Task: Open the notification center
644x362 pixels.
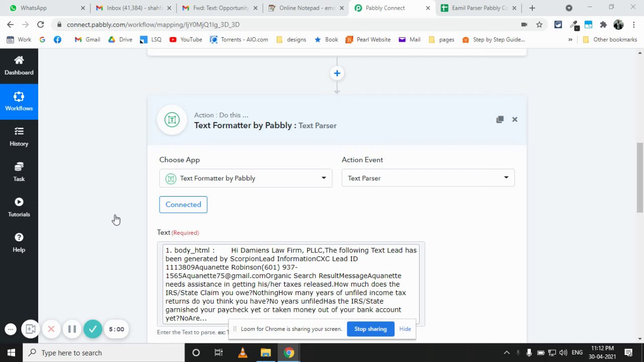Action: click(x=628, y=352)
